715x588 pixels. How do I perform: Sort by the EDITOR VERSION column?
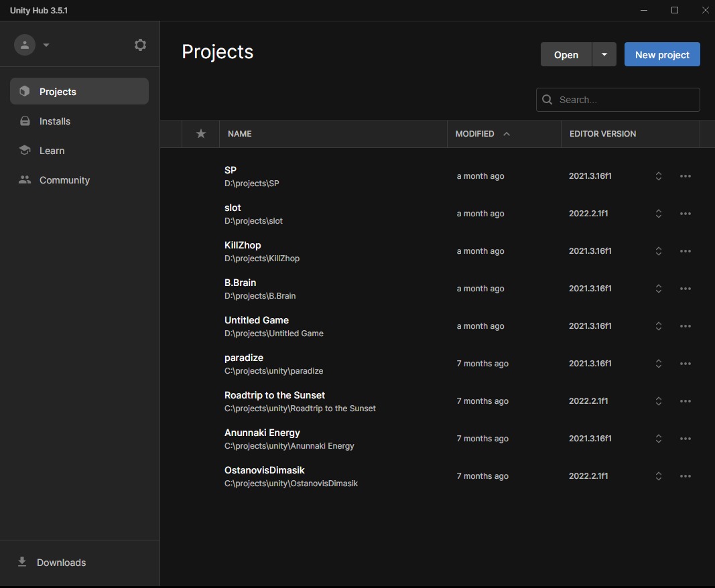click(603, 133)
